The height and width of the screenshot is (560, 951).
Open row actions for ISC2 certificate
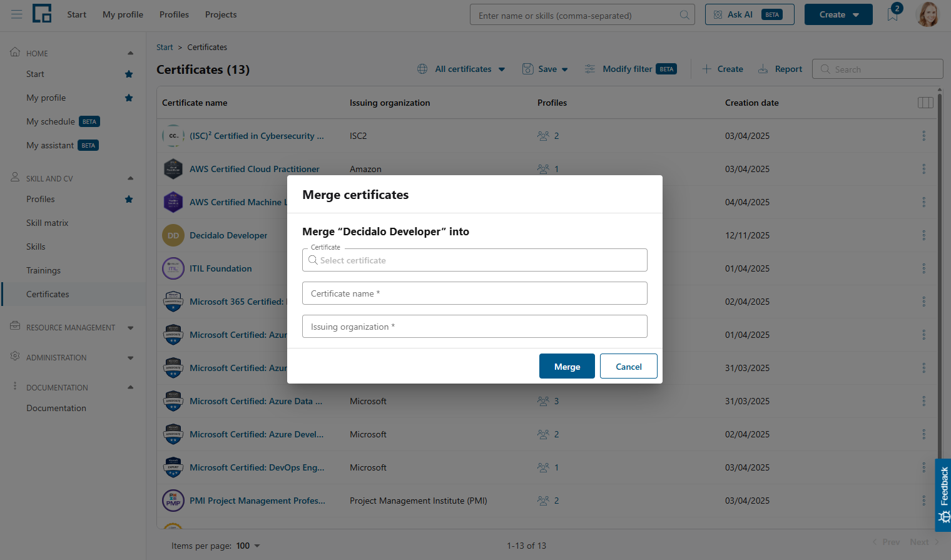(923, 136)
